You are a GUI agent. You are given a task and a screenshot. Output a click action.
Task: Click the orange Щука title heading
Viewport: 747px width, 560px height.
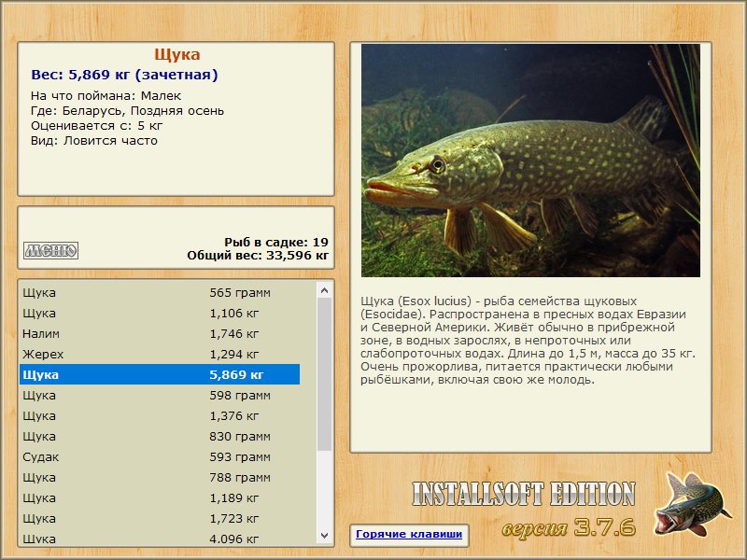click(176, 55)
